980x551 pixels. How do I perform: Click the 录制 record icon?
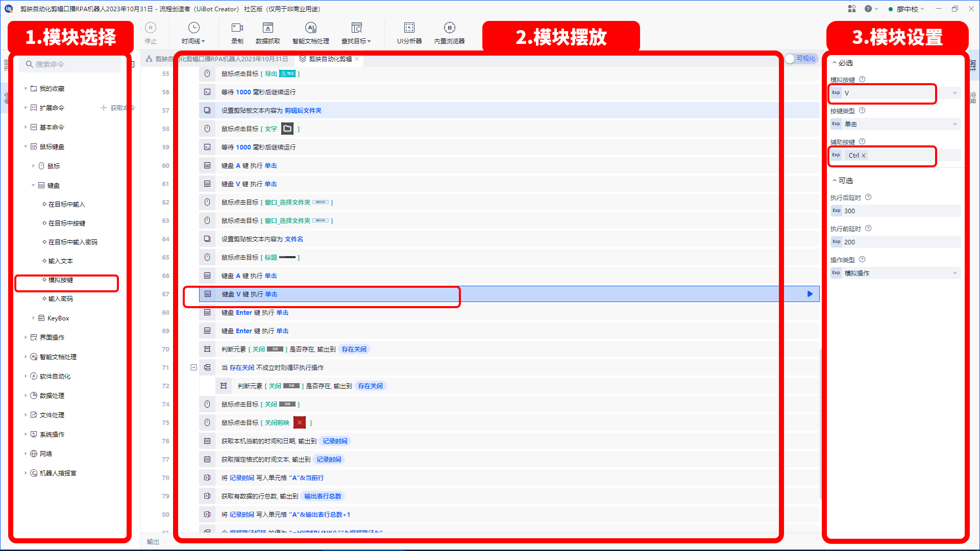[237, 28]
